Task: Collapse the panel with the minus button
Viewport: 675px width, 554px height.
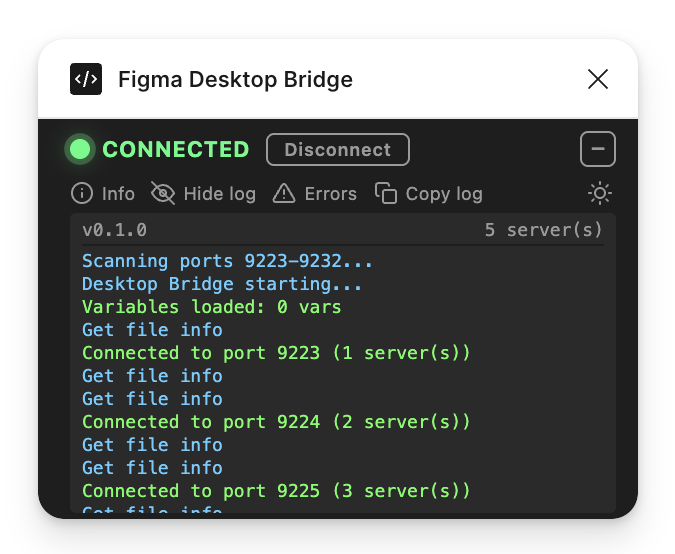Action: click(598, 149)
